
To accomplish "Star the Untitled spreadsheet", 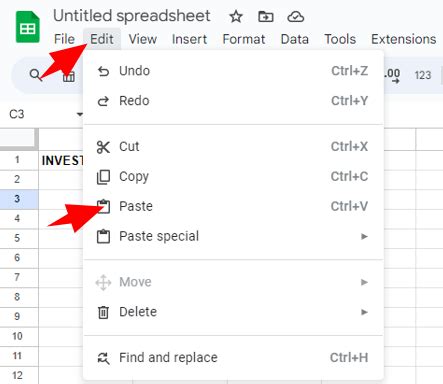I will pos(236,16).
